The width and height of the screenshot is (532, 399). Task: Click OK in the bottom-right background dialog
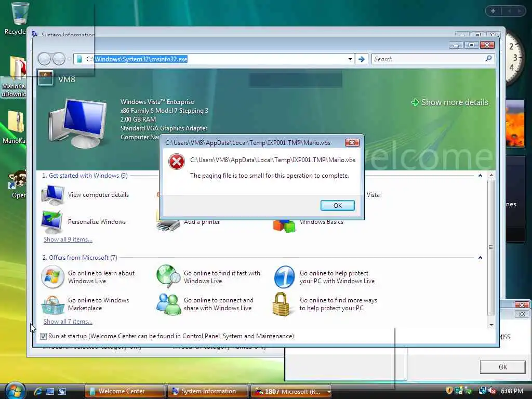click(502, 367)
